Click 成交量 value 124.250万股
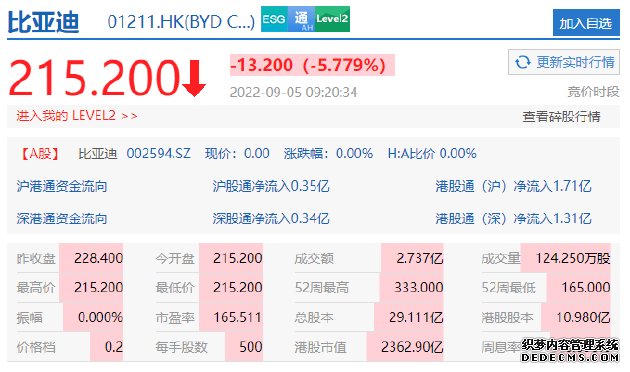The height and width of the screenshot is (372, 630). pyautogui.click(x=573, y=258)
